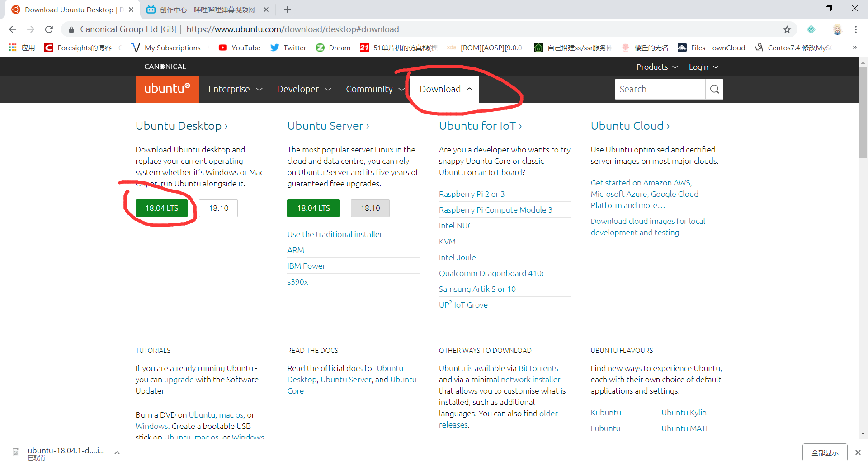The image size is (868, 466).
Task: Click the ubuntu-18.04.1 download item
Action: click(66, 452)
